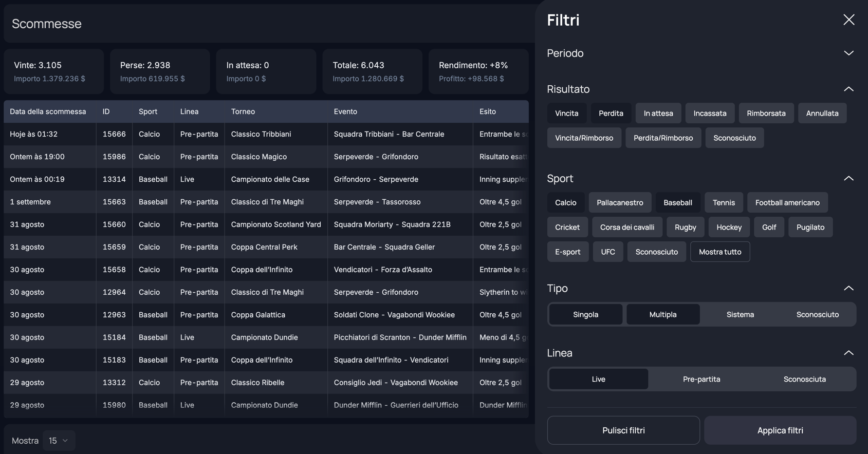Click Pulisci filtri button
This screenshot has width=868, height=454.
(x=623, y=430)
